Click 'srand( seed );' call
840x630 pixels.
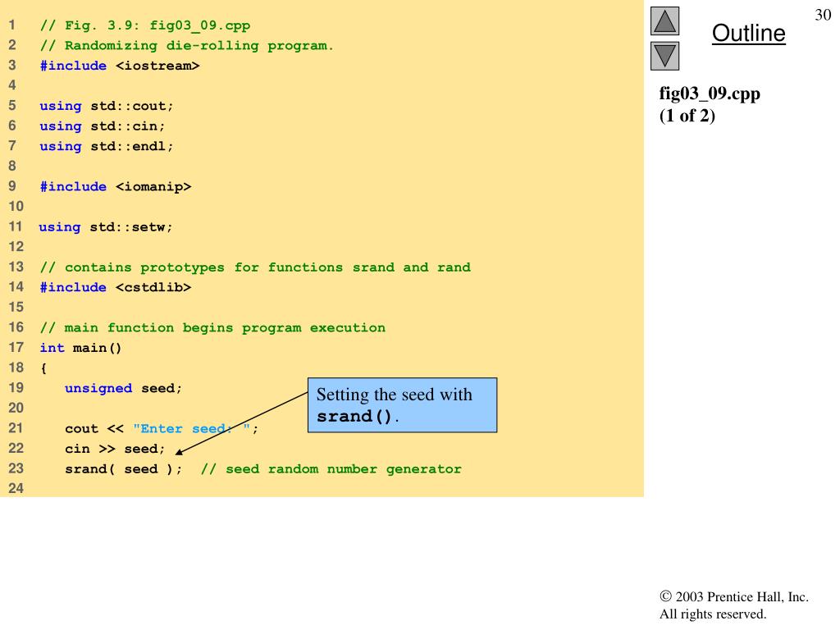pyautogui.click(x=123, y=469)
